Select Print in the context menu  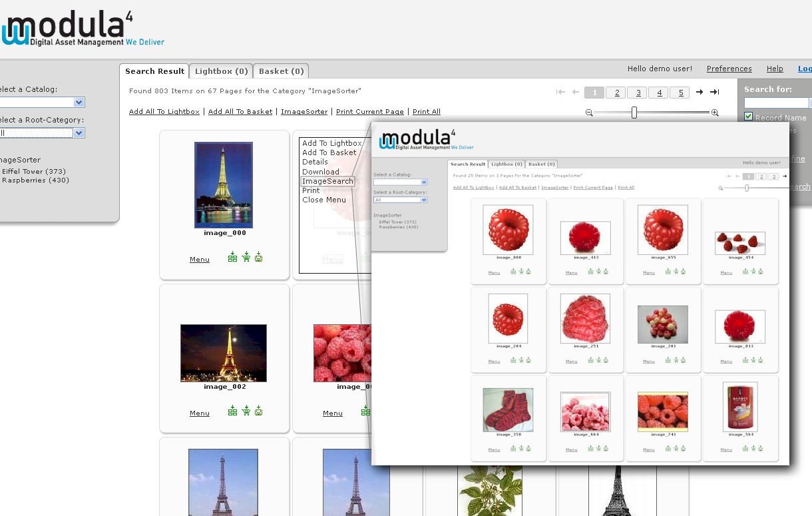[311, 190]
